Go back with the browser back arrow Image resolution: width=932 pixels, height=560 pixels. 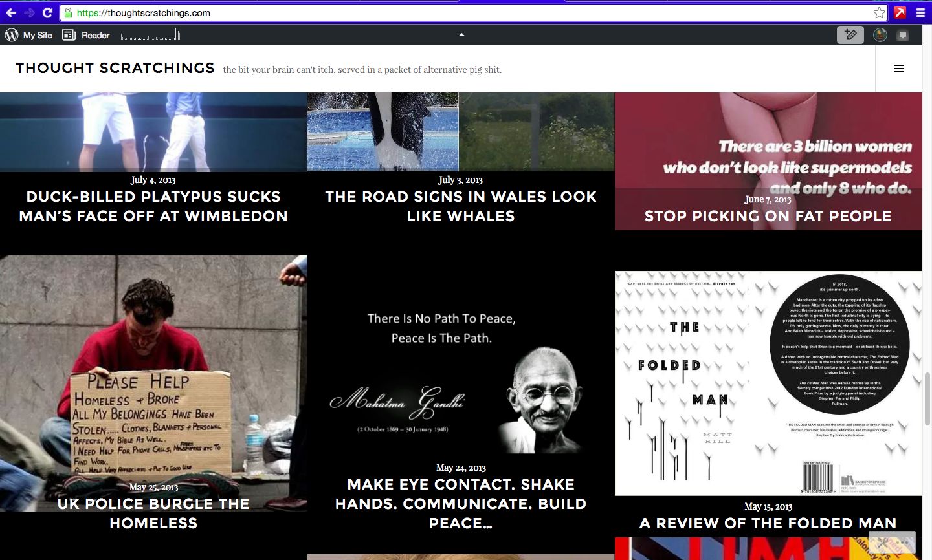11,12
